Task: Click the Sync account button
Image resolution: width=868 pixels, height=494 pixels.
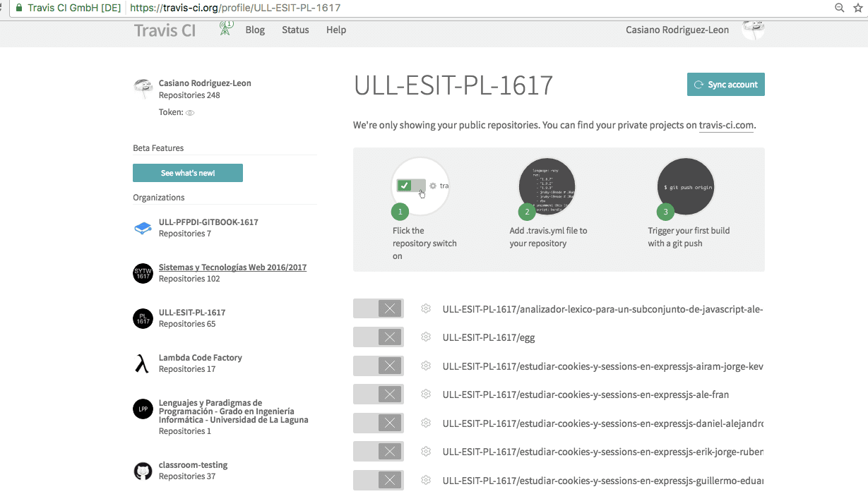Action: click(x=725, y=85)
